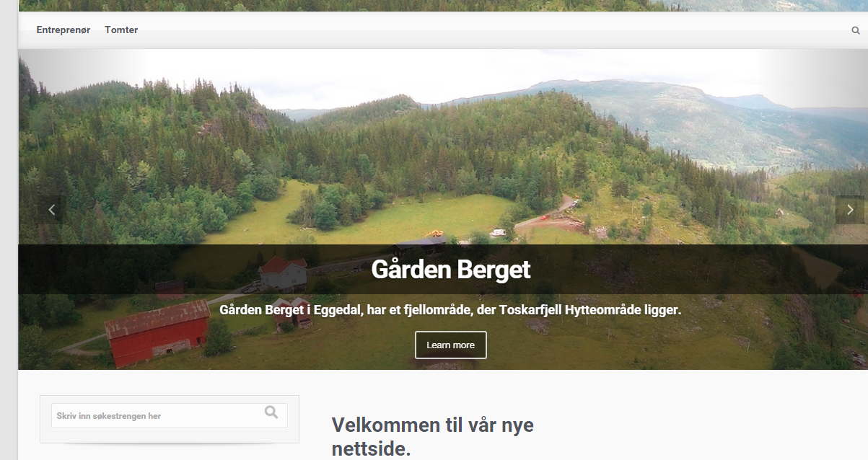Go to previous slide with left arrow

click(x=51, y=210)
